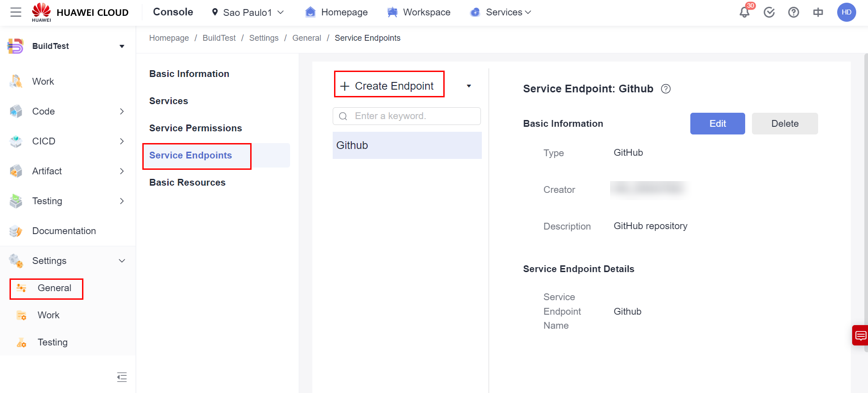Screen dimensions: 868x393
Task: Expand the Sao Paulo1 region dropdown
Action: (x=248, y=12)
